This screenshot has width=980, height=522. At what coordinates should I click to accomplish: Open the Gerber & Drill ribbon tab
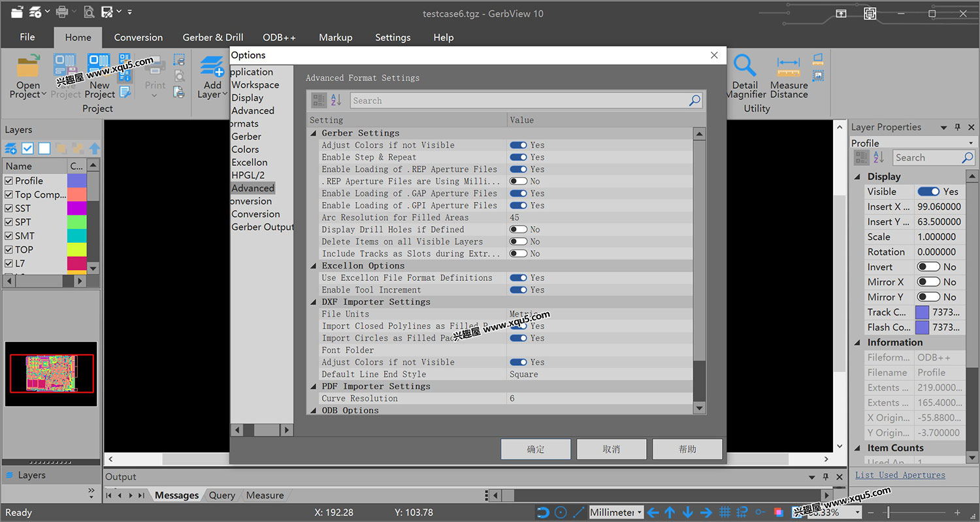(213, 37)
